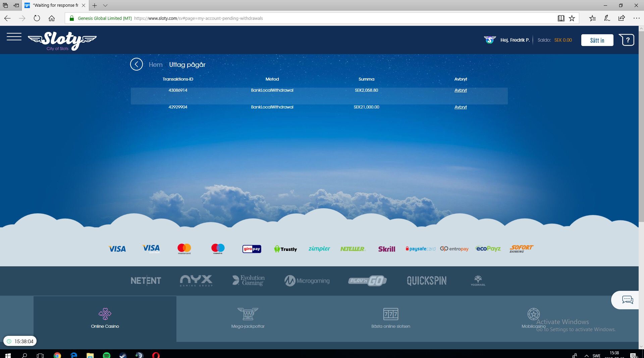
Task: Click the giropay payment logo
Action: click(252, 249)
